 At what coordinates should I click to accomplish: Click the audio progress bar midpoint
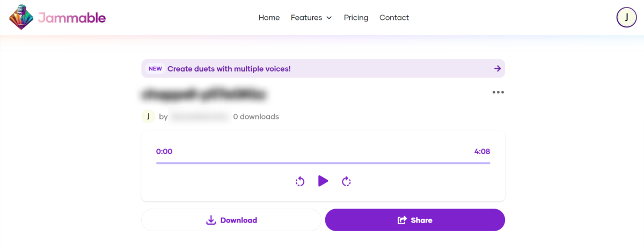(323, 162)
